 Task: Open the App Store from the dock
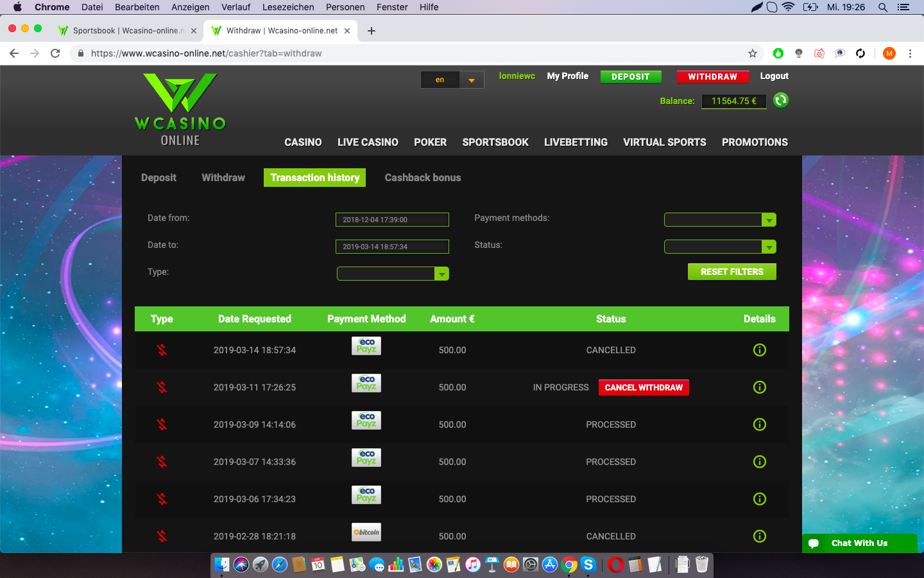point(550,565)
